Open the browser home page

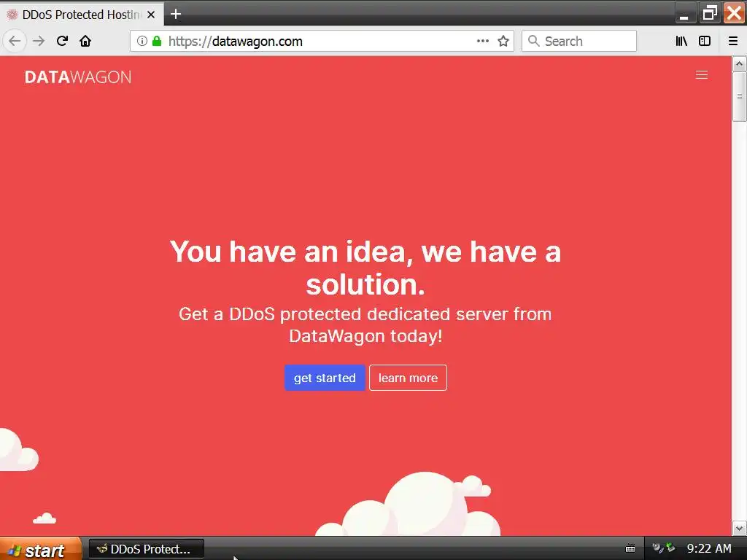point(85,42)
